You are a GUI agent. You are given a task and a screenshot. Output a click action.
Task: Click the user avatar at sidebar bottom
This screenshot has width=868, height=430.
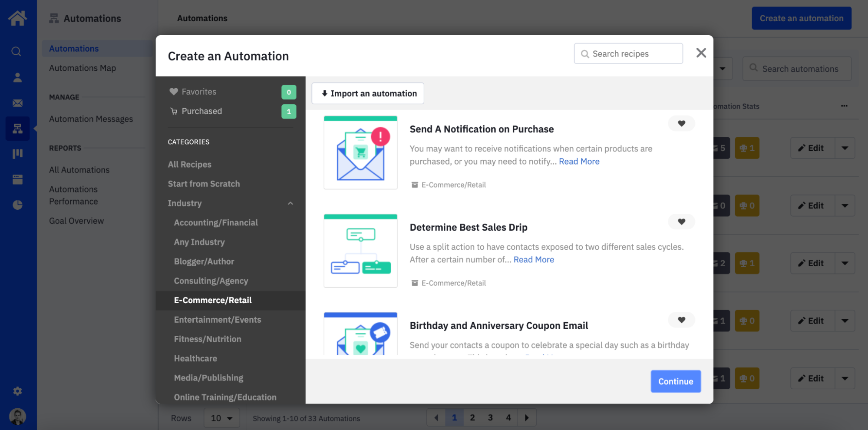coord(17,416)
